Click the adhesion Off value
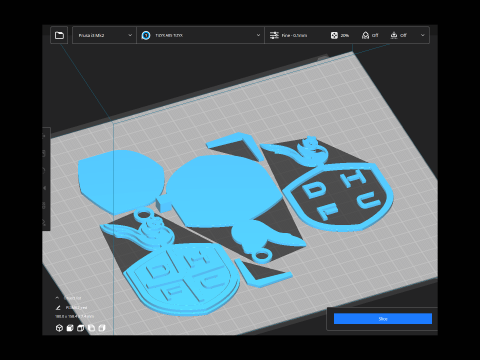Image resolution: width=480 pixels, height=360 pixels. (403, 35)
